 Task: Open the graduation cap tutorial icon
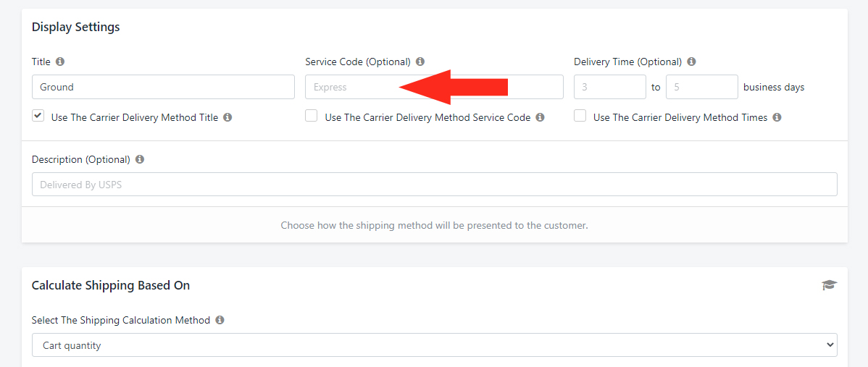[x=829, y=285]
